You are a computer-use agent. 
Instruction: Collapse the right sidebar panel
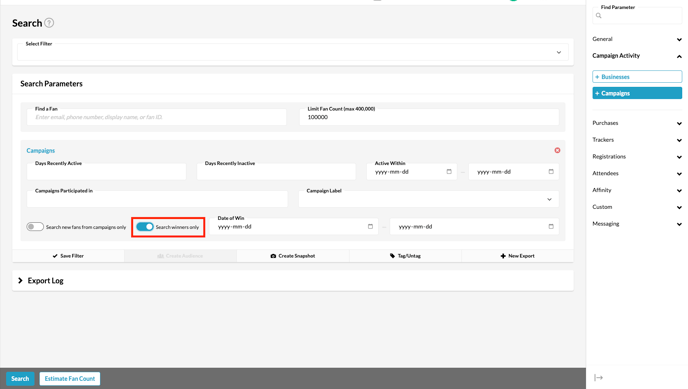598,378
